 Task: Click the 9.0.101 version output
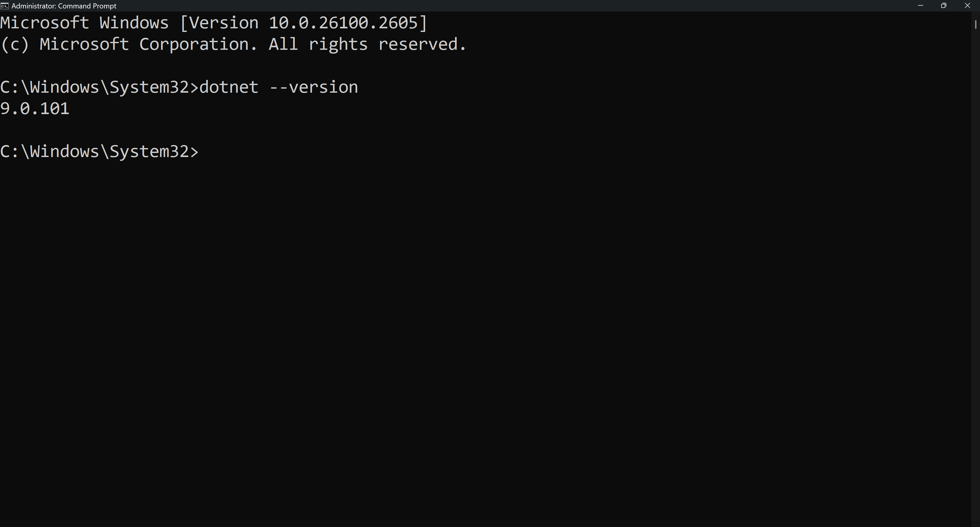tap(35, 109)
